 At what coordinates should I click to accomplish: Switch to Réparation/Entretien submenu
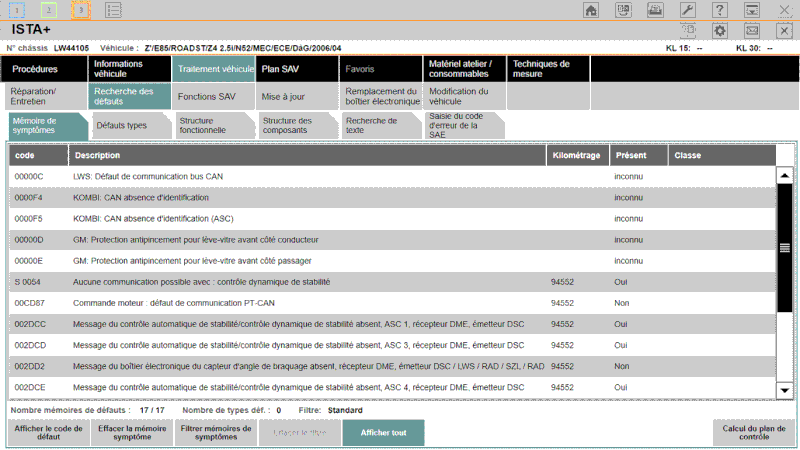pos(44,96)
